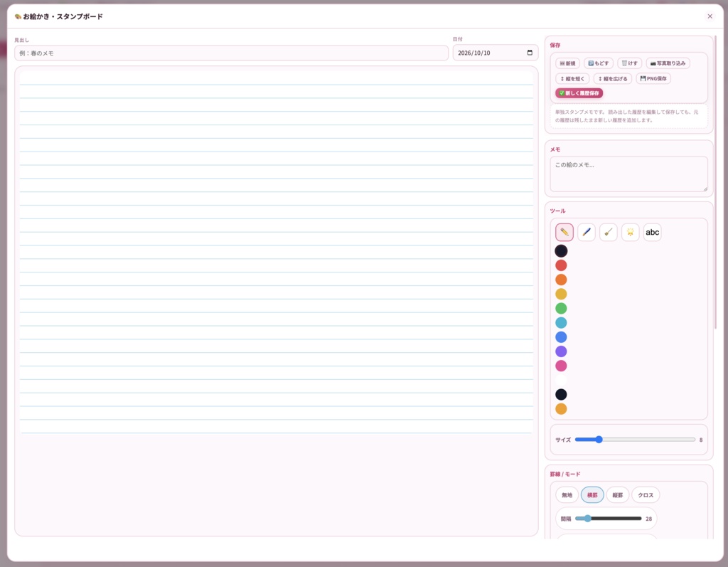Select the sparkle stamp tool
Viewport: 728px width, 567px height.
pyautogui.click(x=630, y=232)
